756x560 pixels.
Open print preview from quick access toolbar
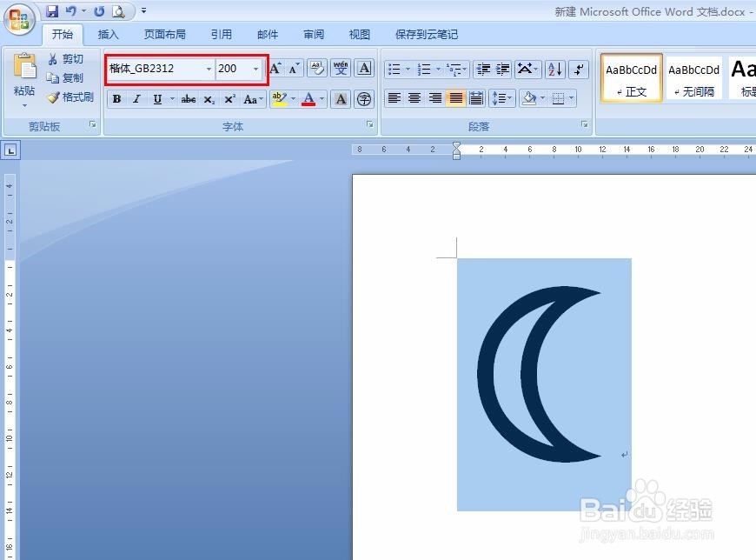(118, 10)
